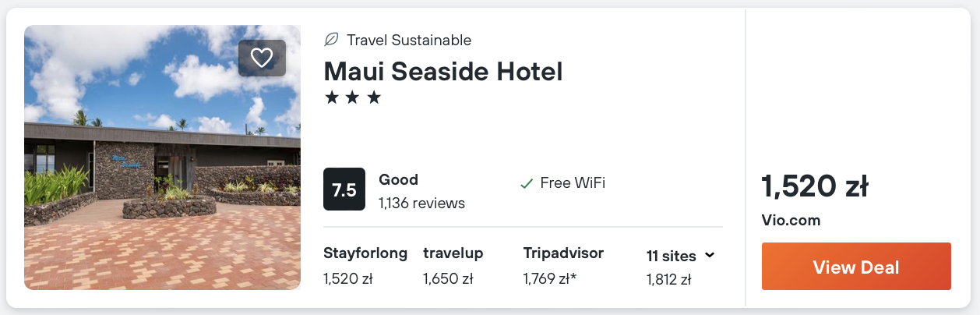Open the Maui Seaside Hotel photo

(x=162, y=172)
